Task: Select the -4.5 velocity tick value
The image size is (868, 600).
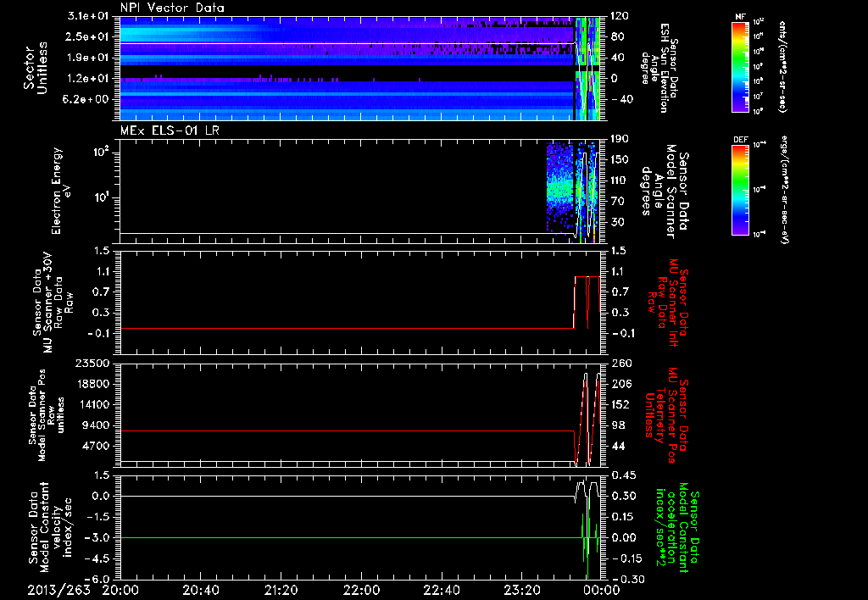Action: click(x=97, y=558)
